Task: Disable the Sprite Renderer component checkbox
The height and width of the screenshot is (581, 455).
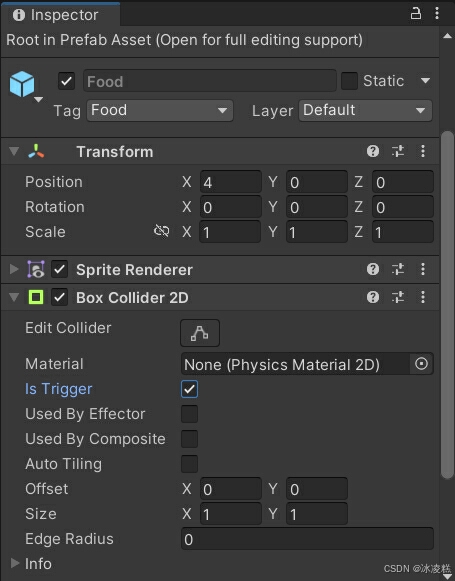Action: (x=59, y=269)
